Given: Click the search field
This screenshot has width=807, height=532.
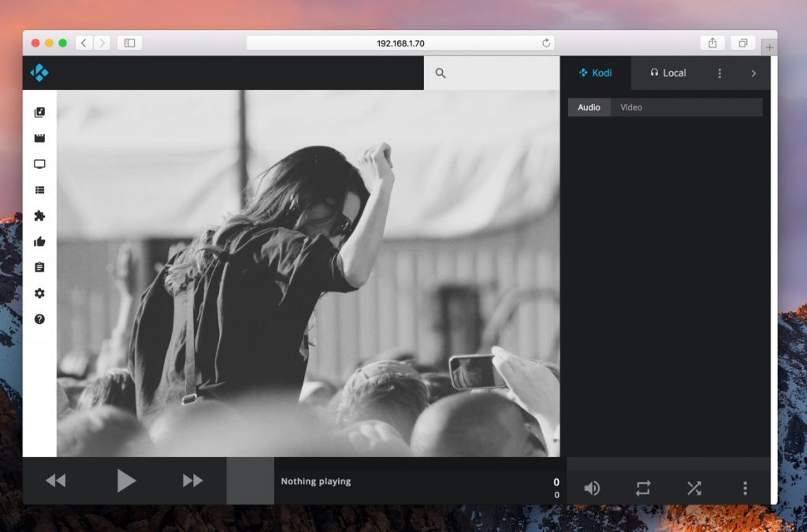Looking at the screenshot, I should tap(489, 73).
